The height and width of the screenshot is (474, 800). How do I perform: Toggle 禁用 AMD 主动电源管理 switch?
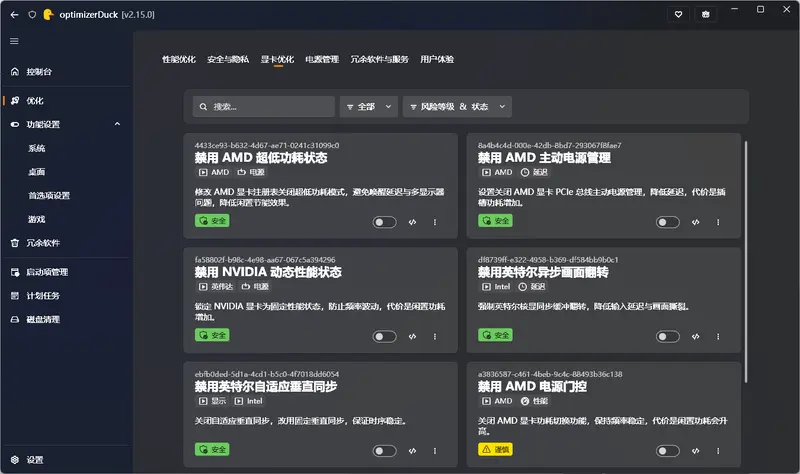click(667, 222)
